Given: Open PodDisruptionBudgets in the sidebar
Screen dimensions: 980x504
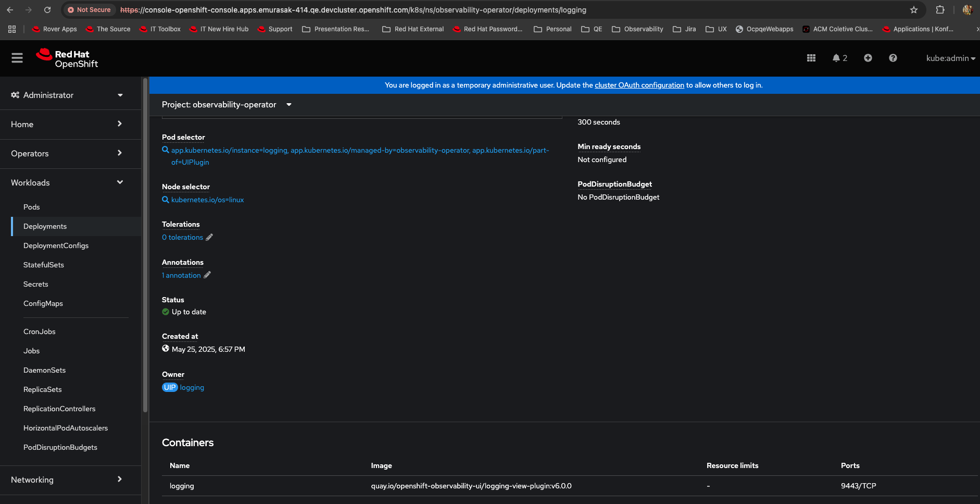Looking at the screenshot, I should tap(60, 447).
